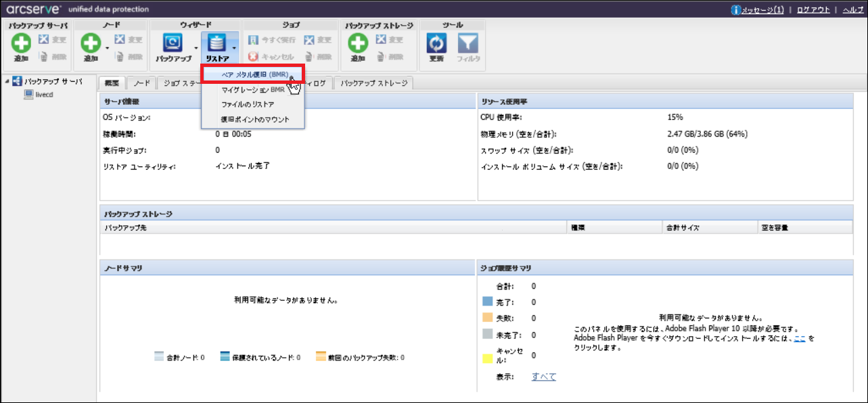Click the 更新 refresh icon

[436, 44]
